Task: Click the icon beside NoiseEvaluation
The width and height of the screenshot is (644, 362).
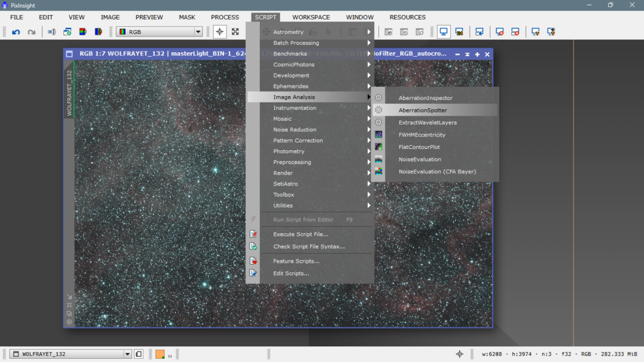Action: point(379,159)
